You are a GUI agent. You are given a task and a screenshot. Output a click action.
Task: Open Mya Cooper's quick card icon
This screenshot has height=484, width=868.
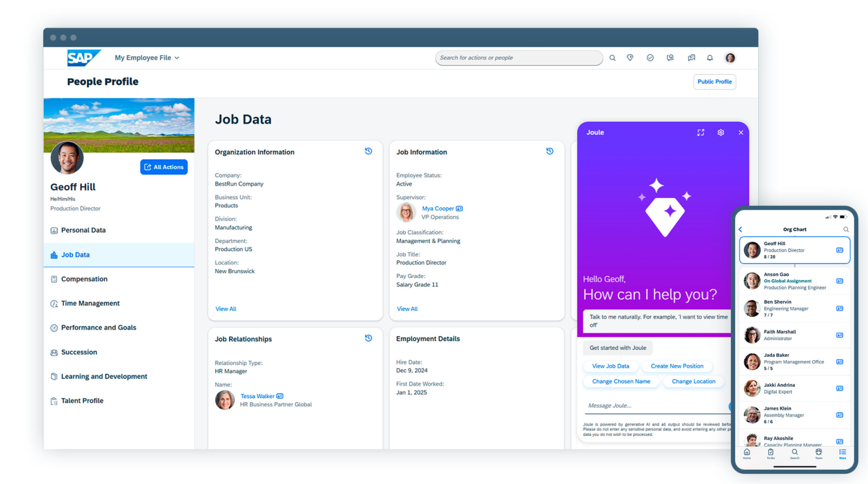(x=459, y=208)
